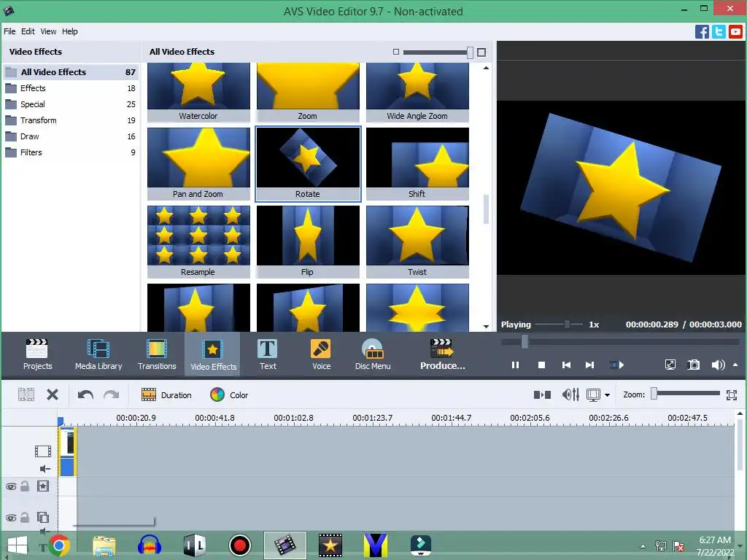This screenshot has height=560, width=747.
Task: Open the Duration settings
Action: point(166,394)
